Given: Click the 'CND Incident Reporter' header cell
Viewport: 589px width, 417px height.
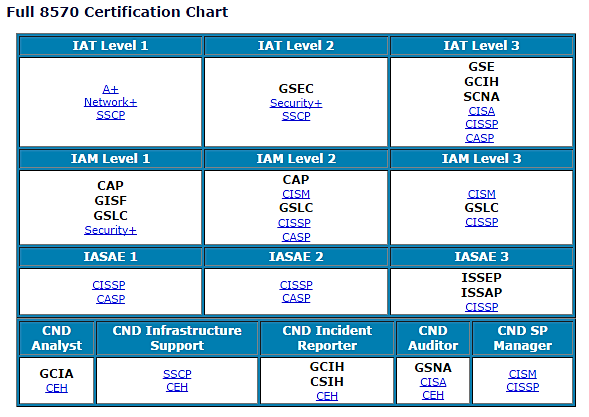Looking at the screenshot, I should point(327,338).
